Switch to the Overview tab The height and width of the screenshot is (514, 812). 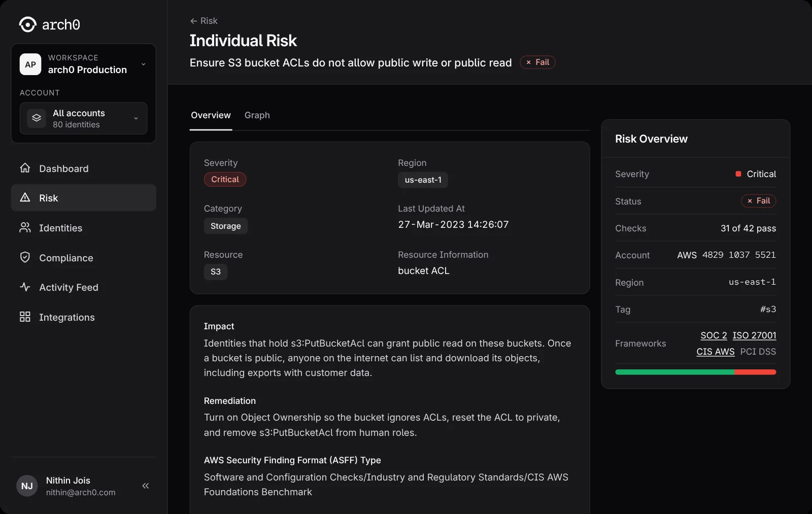point(211,115)
